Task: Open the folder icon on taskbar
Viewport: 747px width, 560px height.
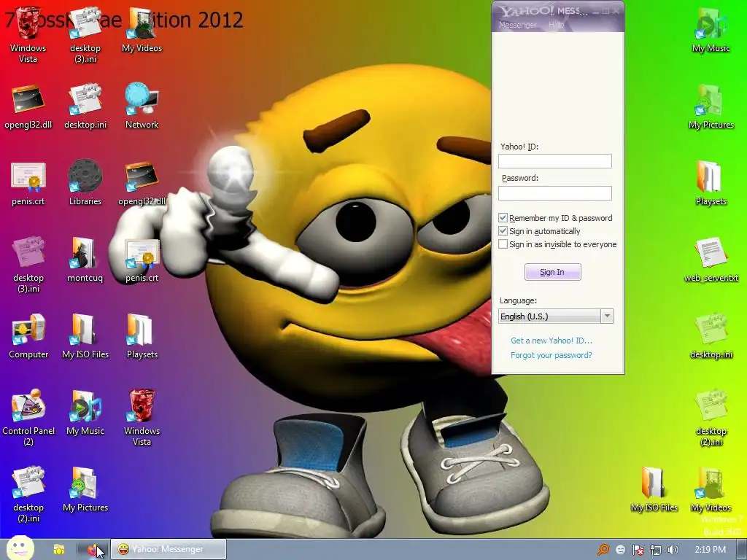Action: (x=58, y=550)
